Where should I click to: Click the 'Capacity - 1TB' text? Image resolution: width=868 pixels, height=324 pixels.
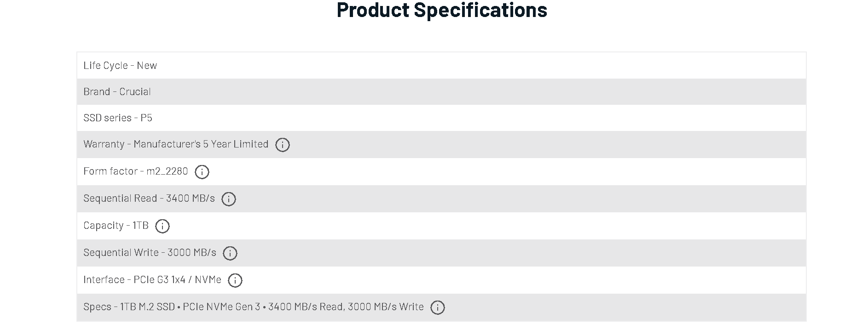(116, 225)
